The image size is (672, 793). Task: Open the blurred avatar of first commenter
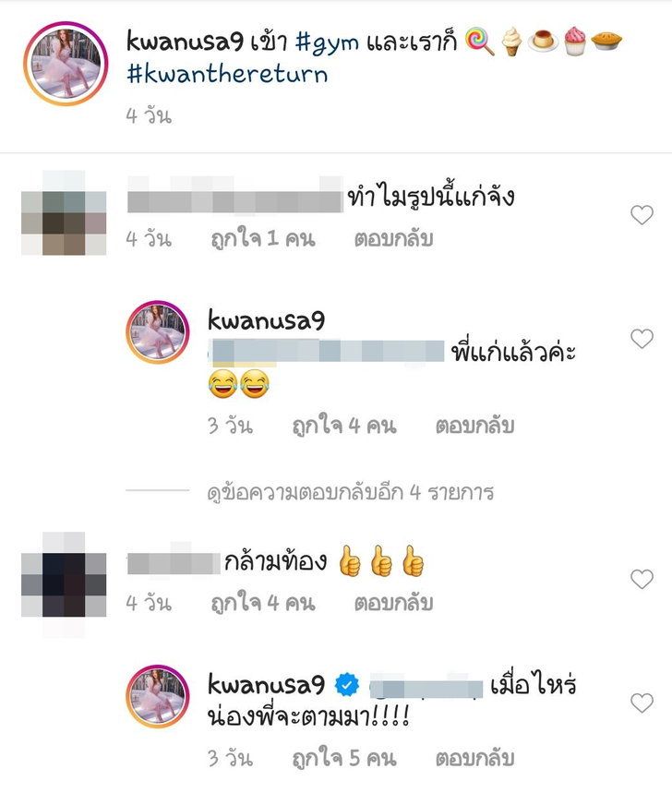(x=64, y=213)
